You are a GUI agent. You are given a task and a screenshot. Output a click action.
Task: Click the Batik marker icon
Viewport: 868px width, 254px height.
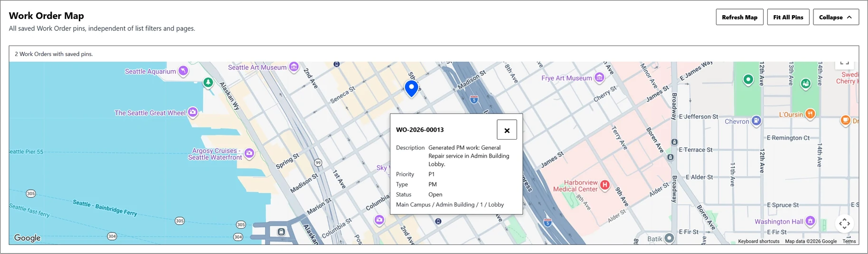click(x=669, y=238)
